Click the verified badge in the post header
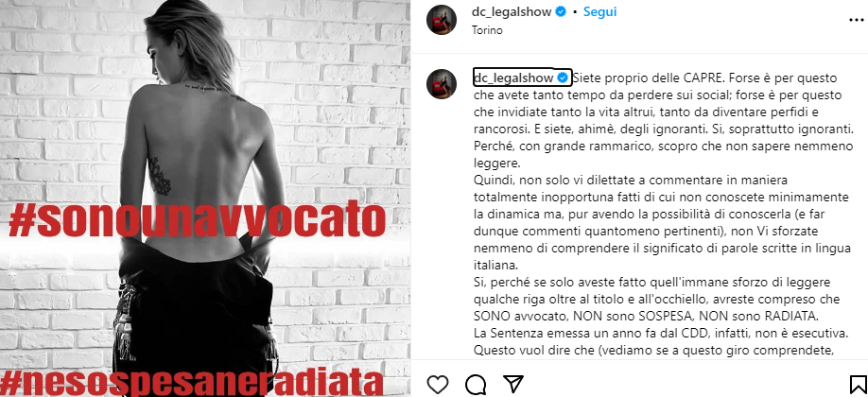This screenshot has height=397, width=868. tap(561, 11)
